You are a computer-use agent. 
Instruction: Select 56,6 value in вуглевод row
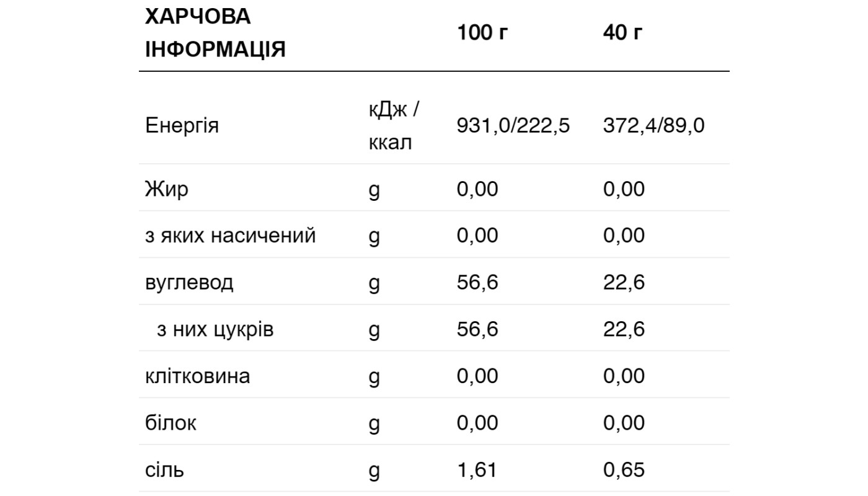477,282
